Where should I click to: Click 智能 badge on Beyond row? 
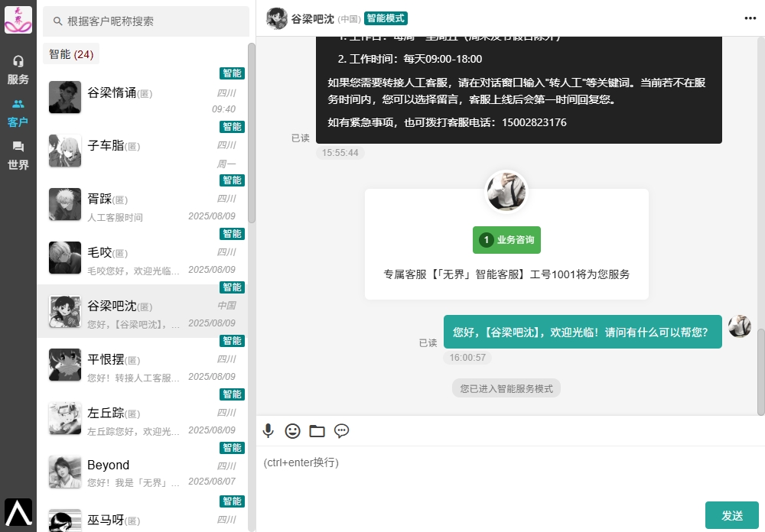(233, 448)
